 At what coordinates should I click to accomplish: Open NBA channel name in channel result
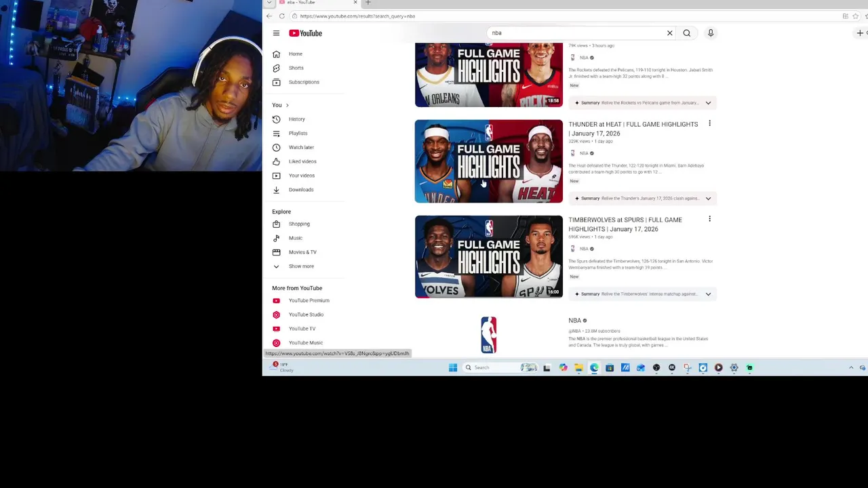(574, 321)
